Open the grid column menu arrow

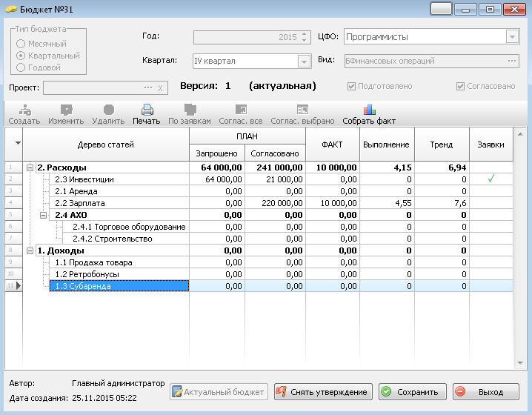tap(18, 143)
